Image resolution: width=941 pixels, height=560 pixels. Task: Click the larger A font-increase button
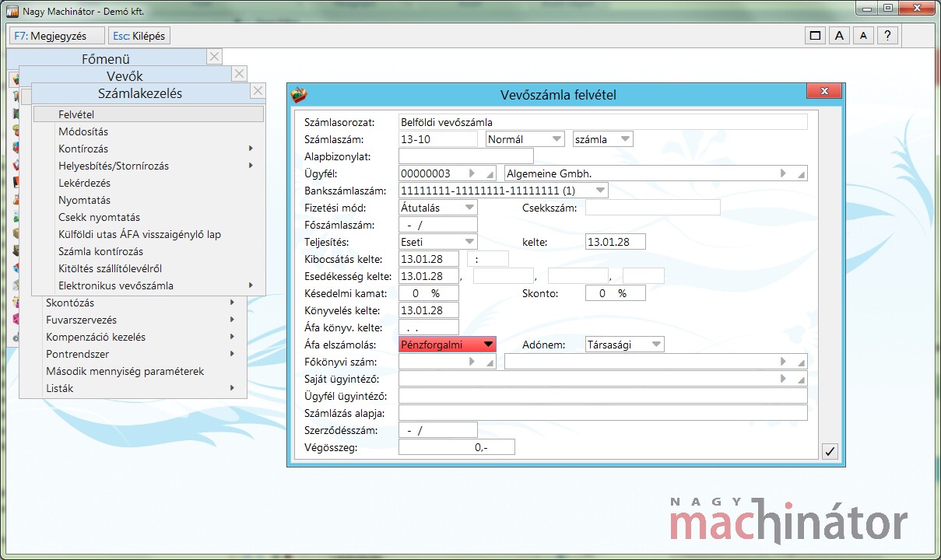pyautogui.click(x=839, y=36)
